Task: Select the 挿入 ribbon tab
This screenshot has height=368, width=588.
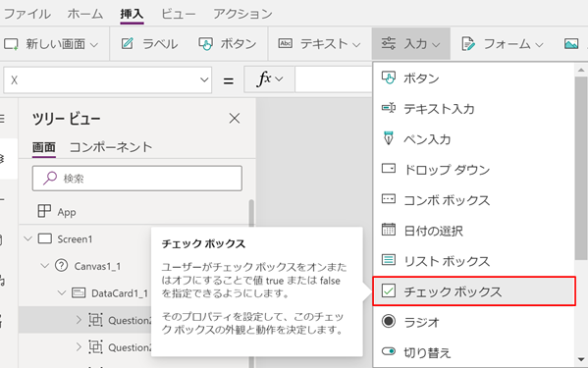Action: click(132, 14)
